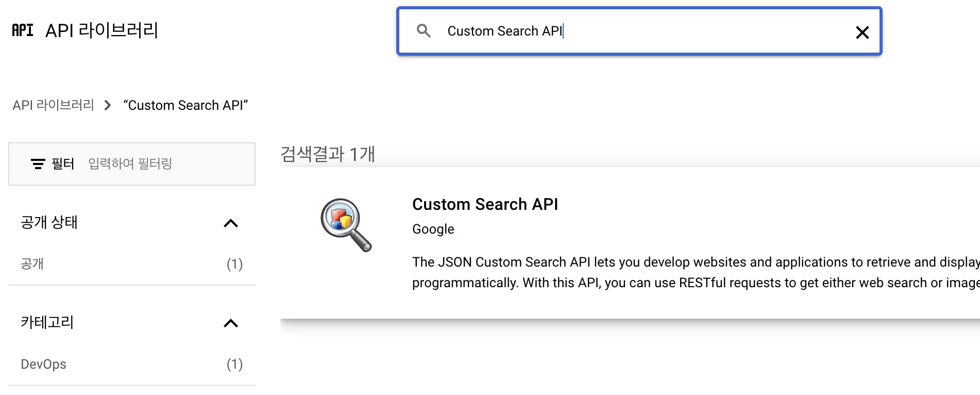
Task: Click the "Custom Search API" breadcrumb item
Action: [185, 106]
